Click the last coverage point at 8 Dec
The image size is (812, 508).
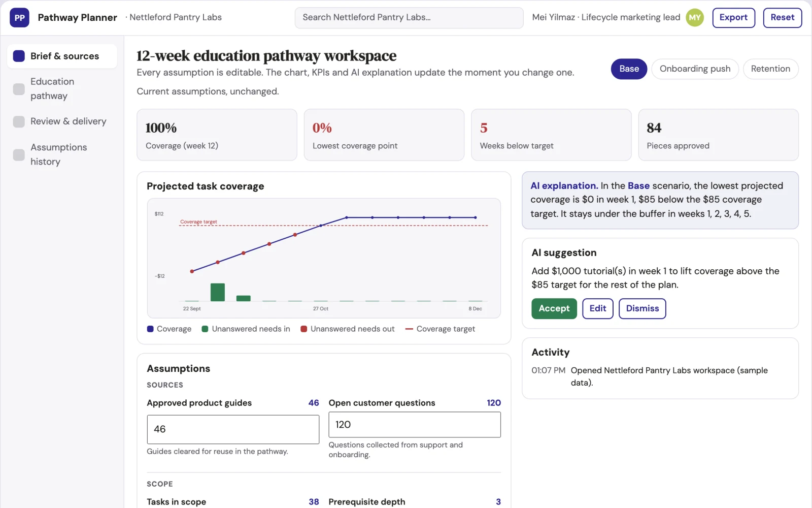[x=475, y=217]
